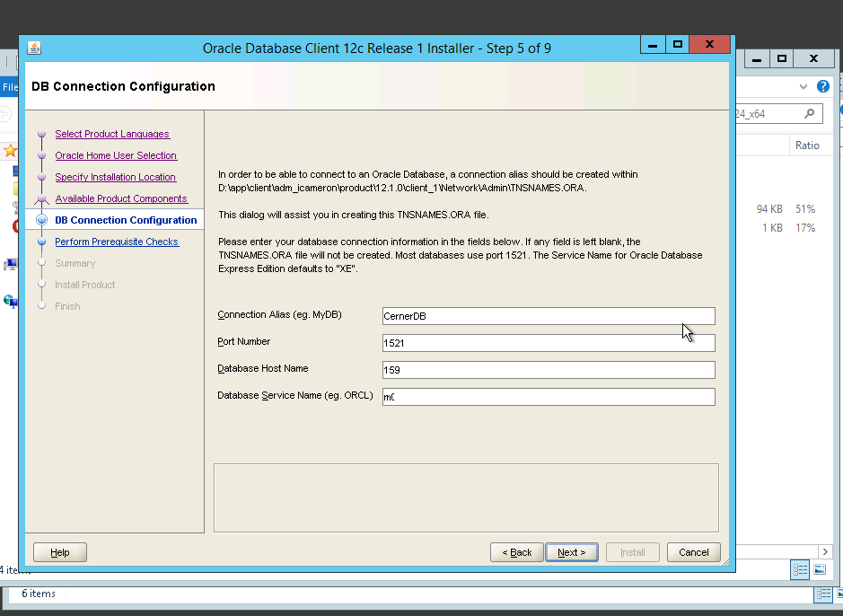Return to Available Product Components step
The width and height of the screenshot is (843, 616).
120,198
